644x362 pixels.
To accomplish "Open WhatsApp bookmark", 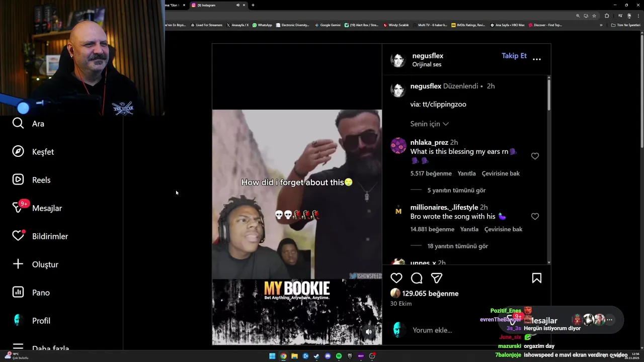I will 262,25.
